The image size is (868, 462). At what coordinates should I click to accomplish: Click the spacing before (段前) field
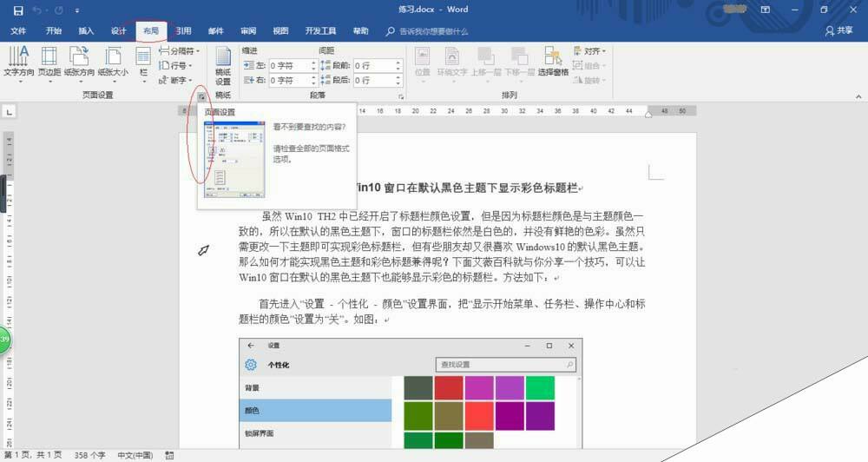(374, 65)
